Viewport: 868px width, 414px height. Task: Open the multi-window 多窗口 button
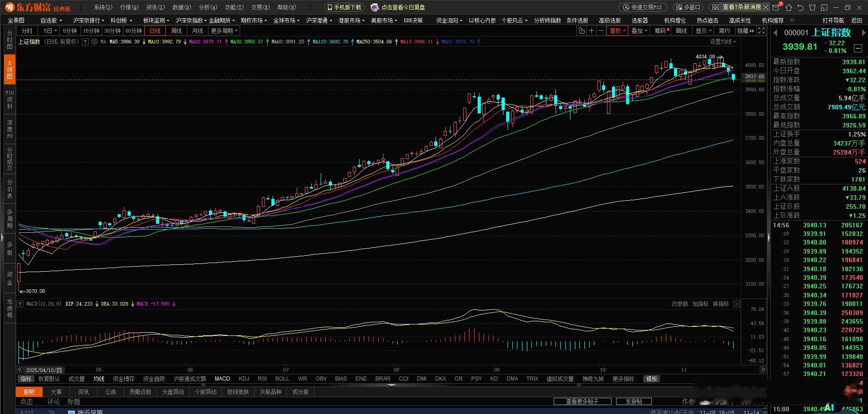coord(688,7)
